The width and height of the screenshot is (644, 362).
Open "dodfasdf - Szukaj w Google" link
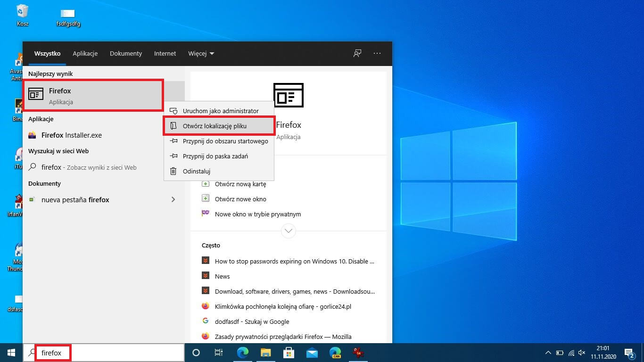click(x=252, y=321)
